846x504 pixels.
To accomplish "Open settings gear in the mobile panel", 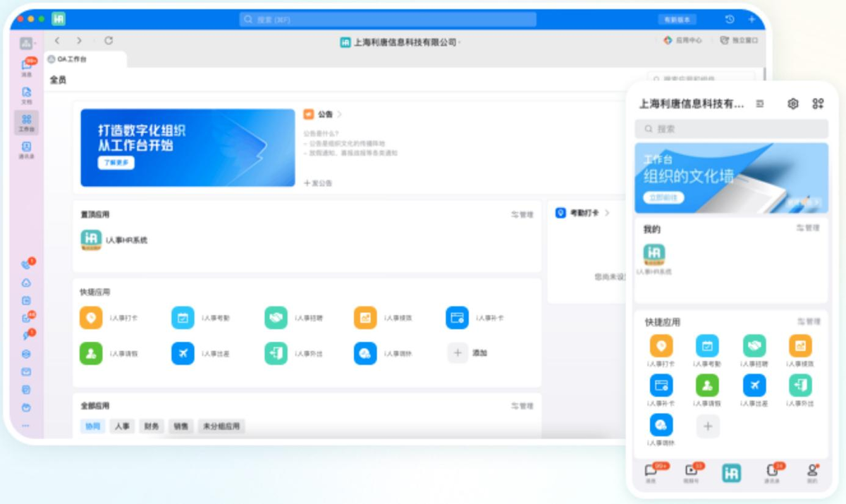I will pyautogui.click(x=793, y=104).
